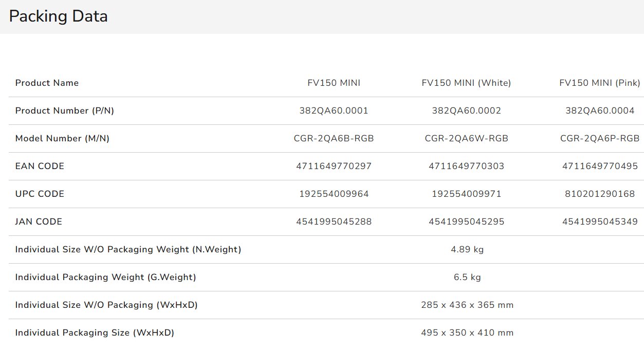Screen dimensions: 644x350
Task: Click the FV150 MINI (Pink) column header
Action: [x=599, y=83]
